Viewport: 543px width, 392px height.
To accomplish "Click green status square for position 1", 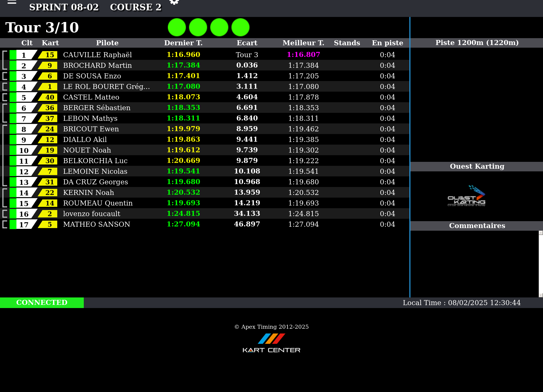I will tap(13, 55).
